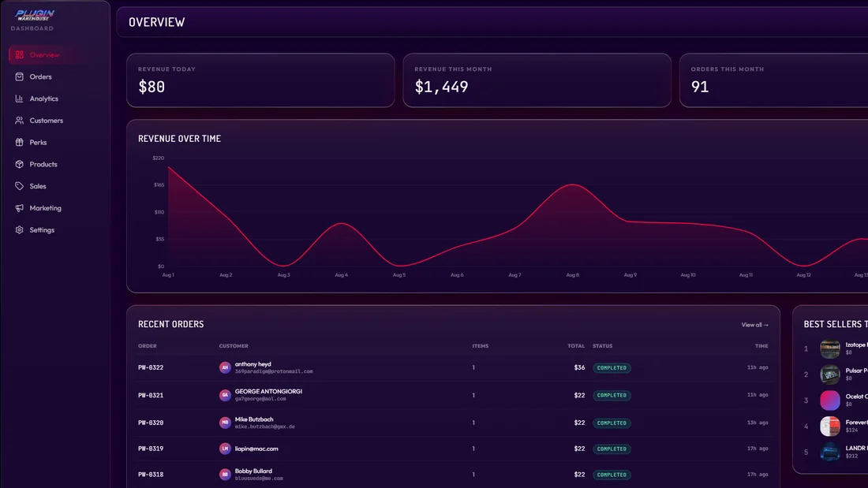The height and width of the screenshot is (488, 868).
Task: Click the Marketing megaphone icon
Action: 20,208
